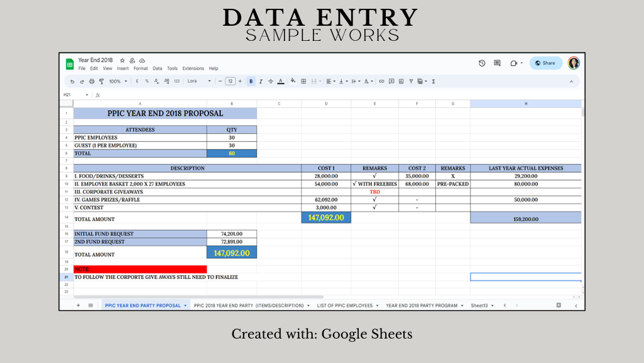Undo the last action
This screenshot has height=363, width=644.
tap(72, 81)
